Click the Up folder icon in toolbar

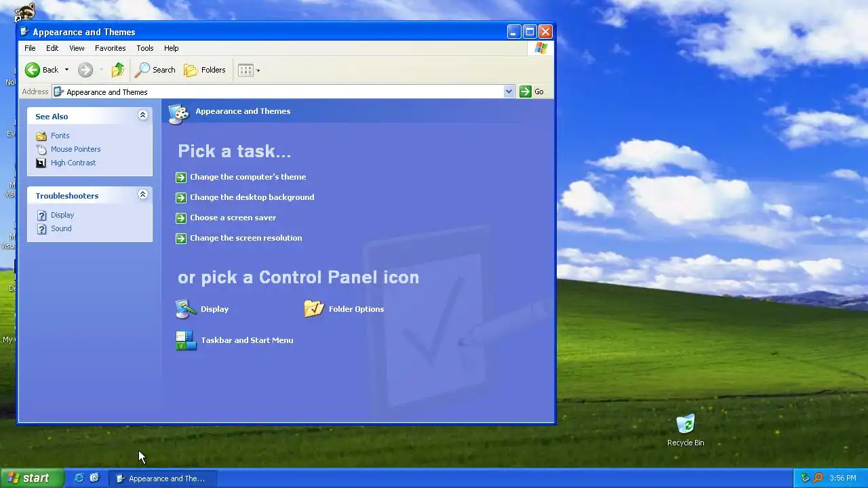pos(118,70)
